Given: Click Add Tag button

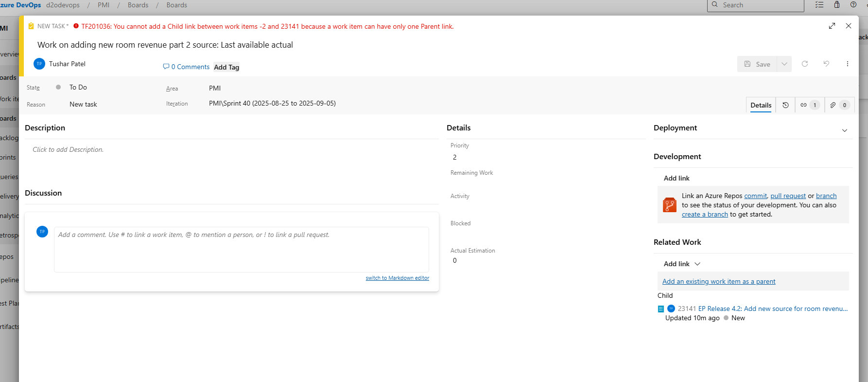Looking at the screenshot, I should click(226, 67).
